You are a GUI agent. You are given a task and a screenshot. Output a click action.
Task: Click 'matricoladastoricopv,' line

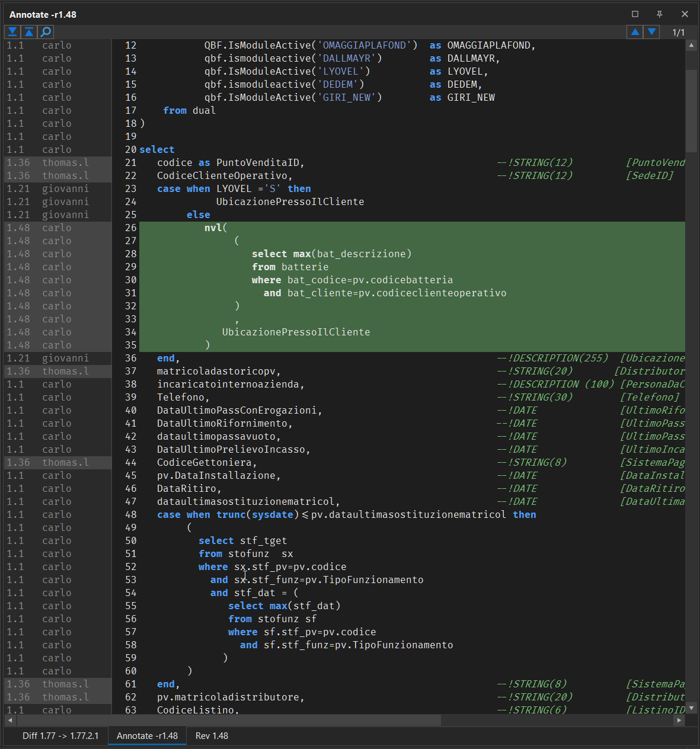point(219,372)
